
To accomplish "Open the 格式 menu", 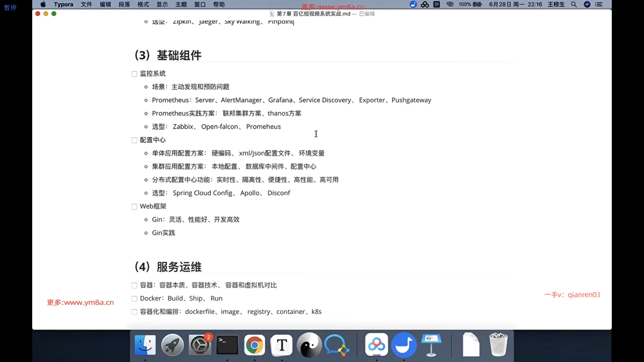I will tap(143, 4).
